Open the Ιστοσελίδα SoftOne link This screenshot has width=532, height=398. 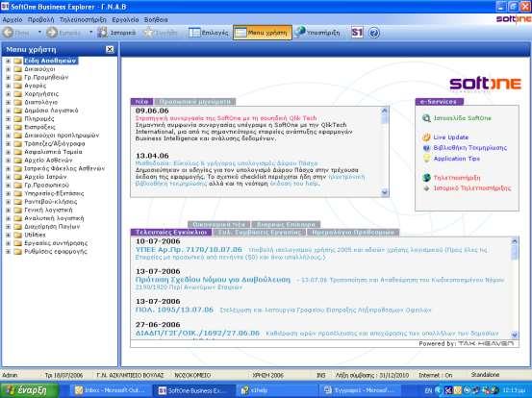462,118
